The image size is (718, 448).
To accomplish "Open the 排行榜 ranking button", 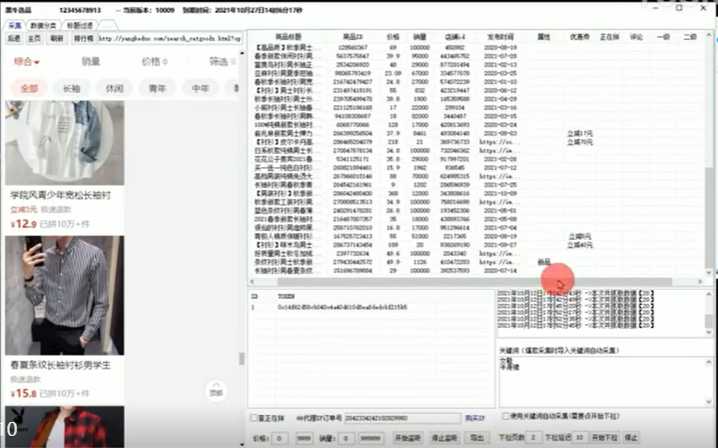I will [x=85, y=38].
